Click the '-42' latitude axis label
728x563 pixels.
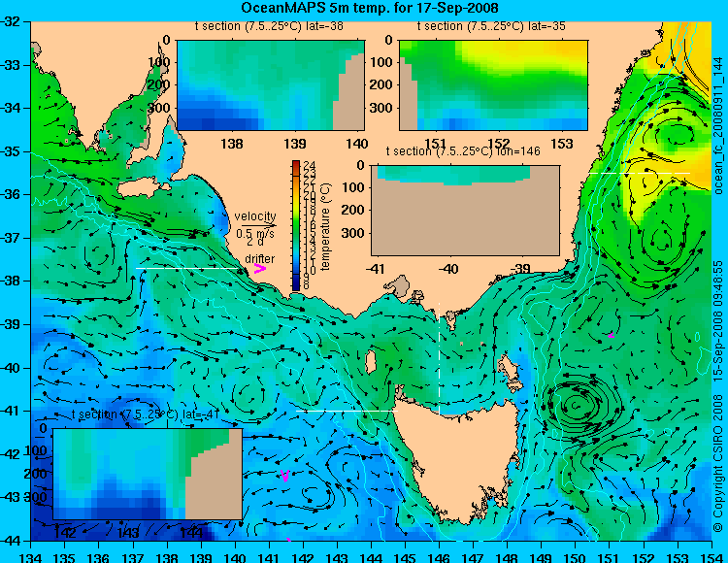click(10, 454)
